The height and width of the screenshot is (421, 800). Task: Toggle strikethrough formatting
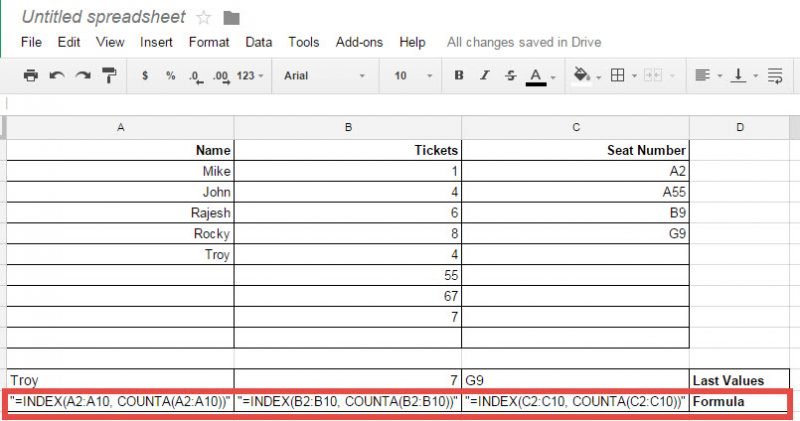(x=510, y=76)
